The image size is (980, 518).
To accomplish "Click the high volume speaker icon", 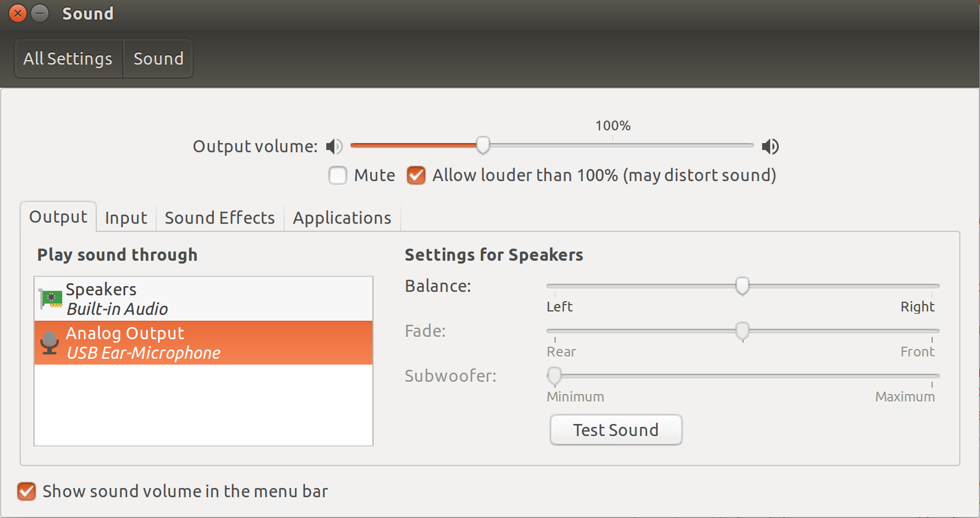I will pos(770,147).
